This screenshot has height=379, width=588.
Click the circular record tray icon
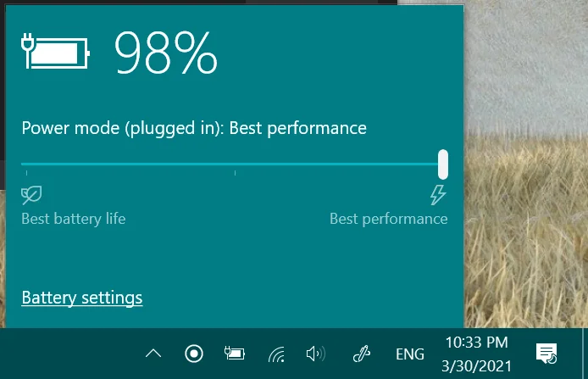click(194, 354)
